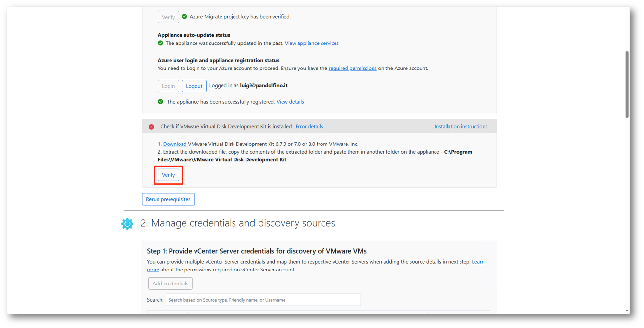Open Installation instructions link
This screenshot has height=328, width=644.
(x=461, y=126)
